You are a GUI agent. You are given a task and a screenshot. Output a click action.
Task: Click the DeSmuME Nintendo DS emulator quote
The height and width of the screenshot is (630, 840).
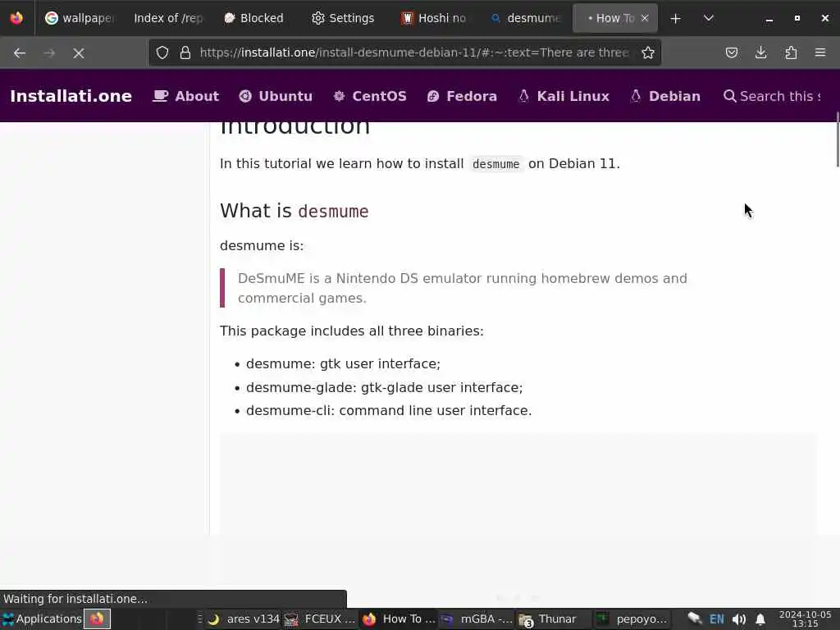(x=463, y=288)
